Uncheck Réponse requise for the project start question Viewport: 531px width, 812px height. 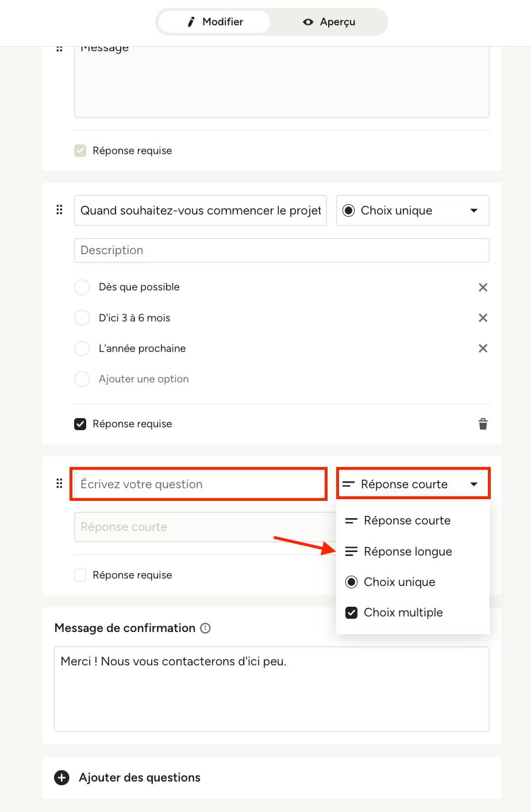pos(80,424)
